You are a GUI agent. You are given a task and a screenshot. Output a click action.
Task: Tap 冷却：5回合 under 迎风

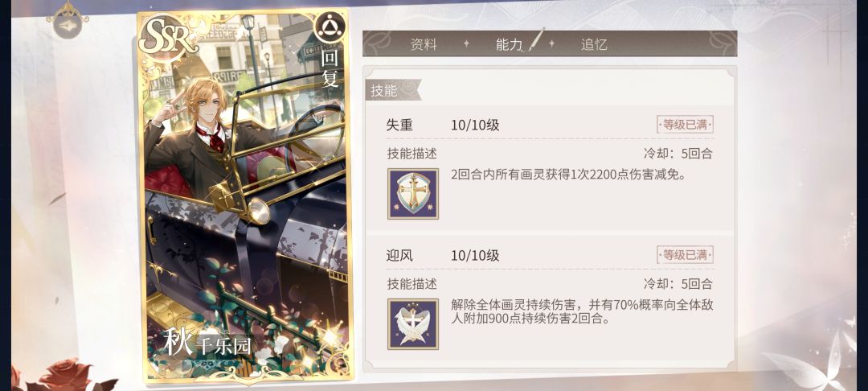[678, 284]
